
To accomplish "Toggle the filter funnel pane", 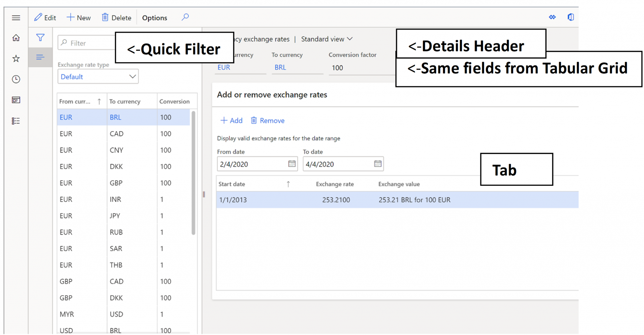I will tap(40, 37).
